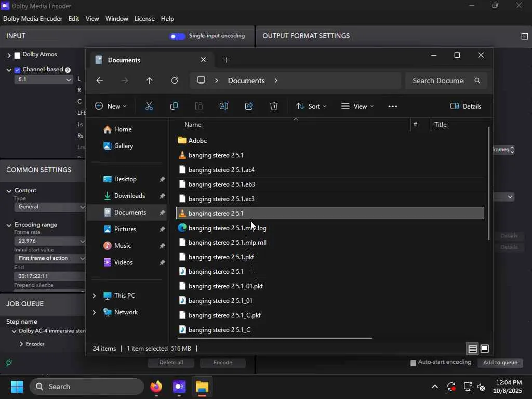Click the file list horizontal scrollbar
The width and height of the screenshot is (532, 399).
[x=274, y=338]
